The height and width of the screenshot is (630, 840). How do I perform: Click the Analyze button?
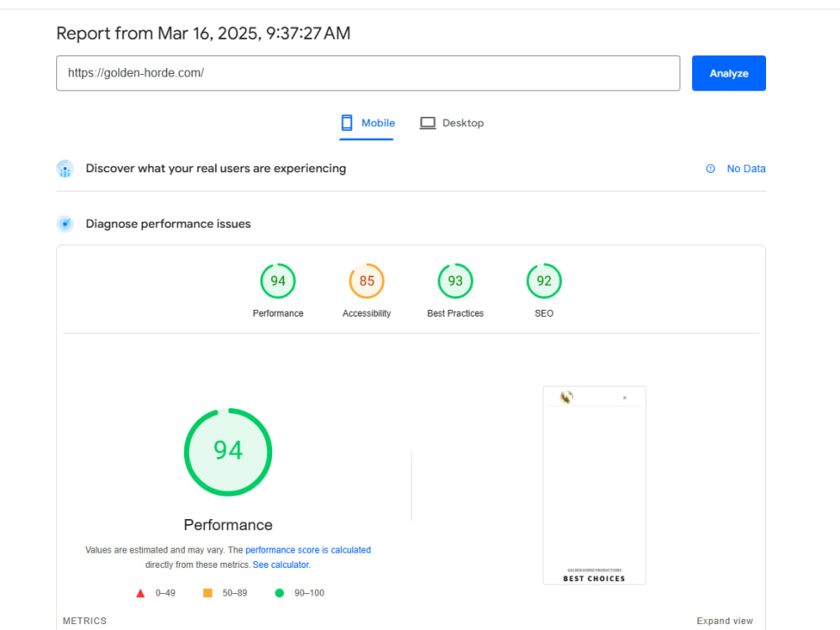tap(728, 73)
